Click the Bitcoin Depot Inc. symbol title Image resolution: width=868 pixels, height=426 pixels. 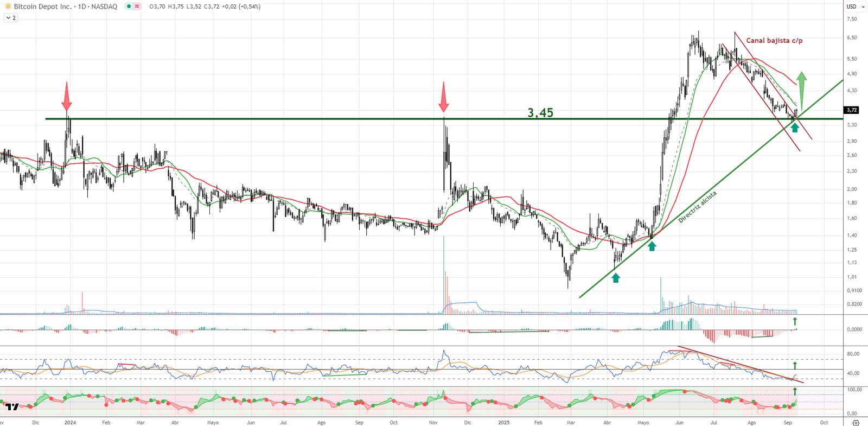tap(43, 7)
